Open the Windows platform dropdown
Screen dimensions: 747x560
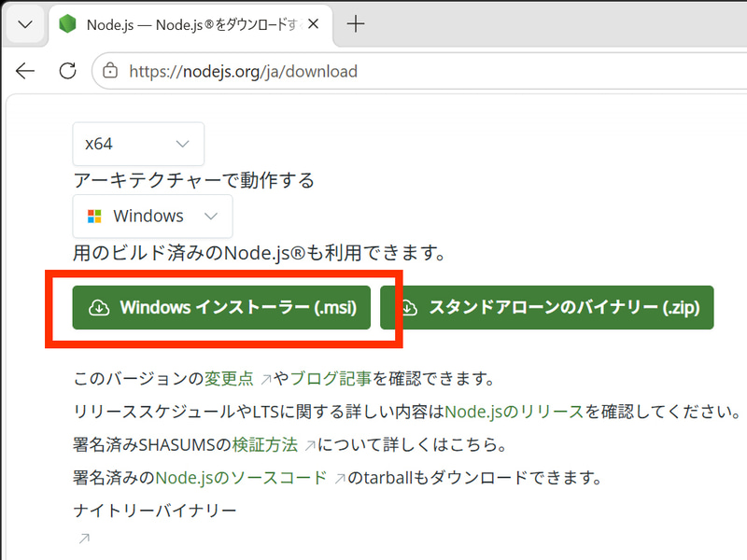pos(152,217)
